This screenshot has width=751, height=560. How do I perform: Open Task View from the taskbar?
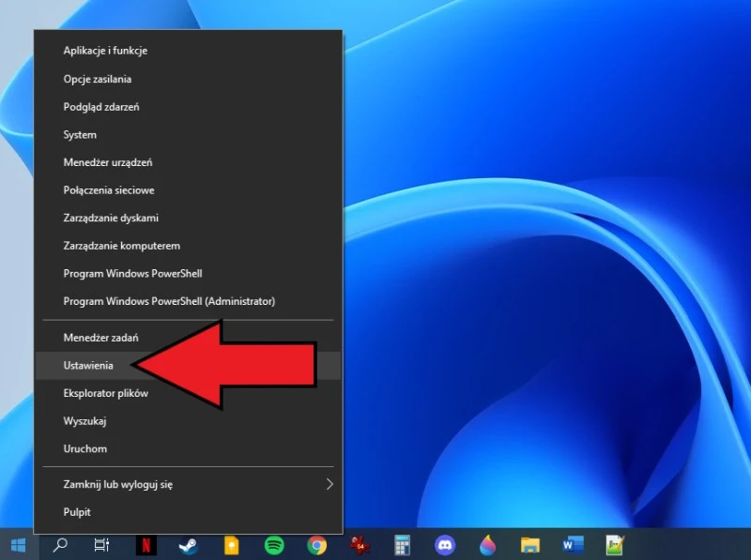tap(100, 545)
